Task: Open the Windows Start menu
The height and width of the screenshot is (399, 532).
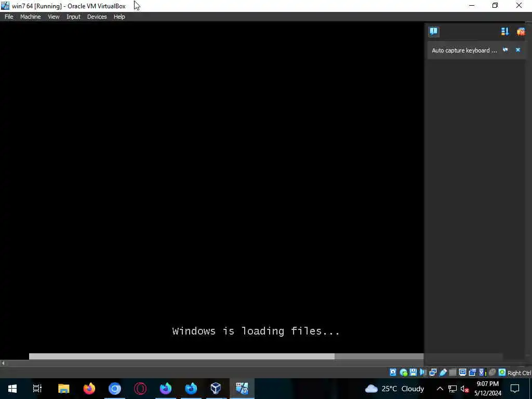Action: [12, 388]
